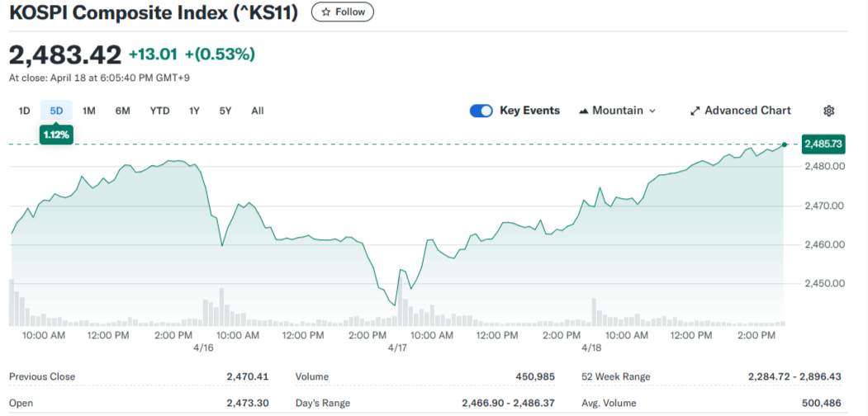
Task: Click the 52 Week Range label
Action: pyautogui.click(x=615, y=376)
